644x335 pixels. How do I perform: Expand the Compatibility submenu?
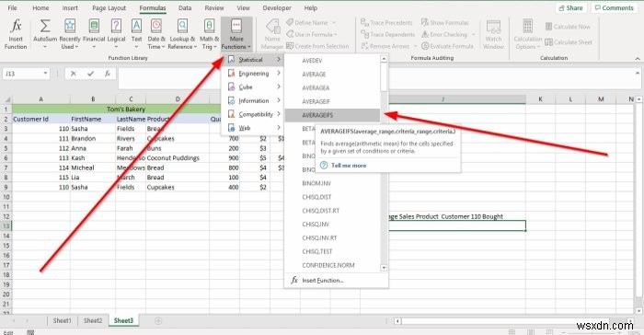[x=253, y=114]
